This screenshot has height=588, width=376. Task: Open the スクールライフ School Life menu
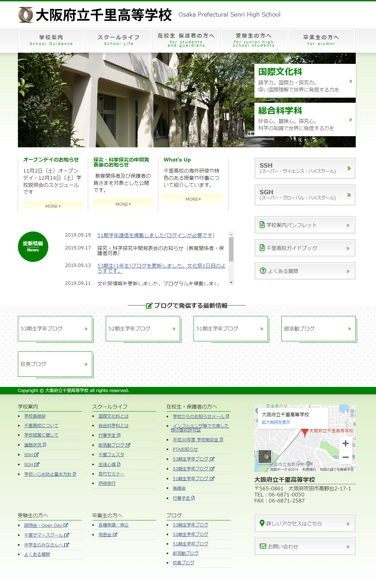pos(119,40)
